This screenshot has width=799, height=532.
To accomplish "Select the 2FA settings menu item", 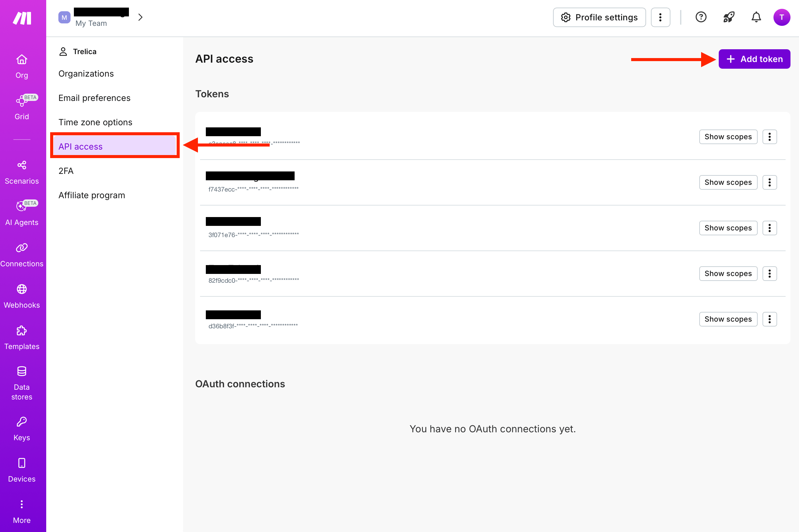I will (66, 171).
